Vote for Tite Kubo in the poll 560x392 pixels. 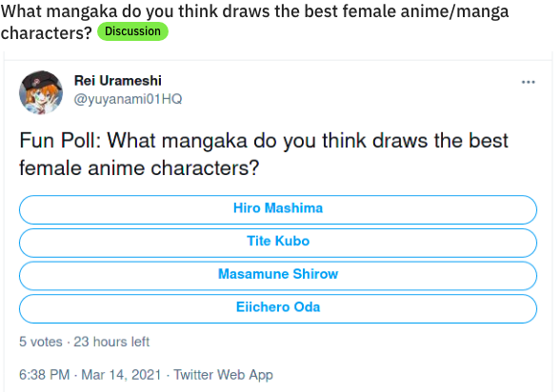278,243
